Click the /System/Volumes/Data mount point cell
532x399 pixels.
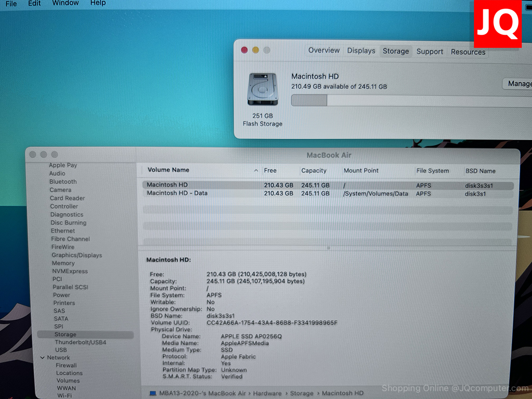click(375, 194)
